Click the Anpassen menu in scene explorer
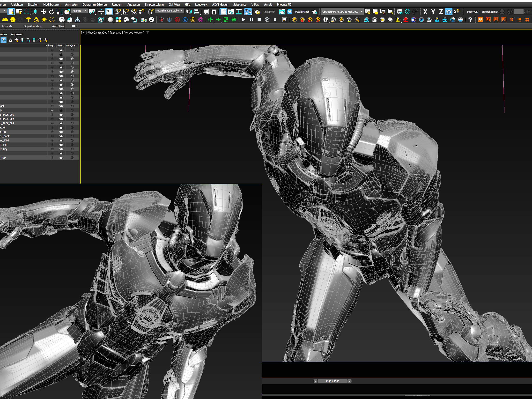 pos(17,34)
